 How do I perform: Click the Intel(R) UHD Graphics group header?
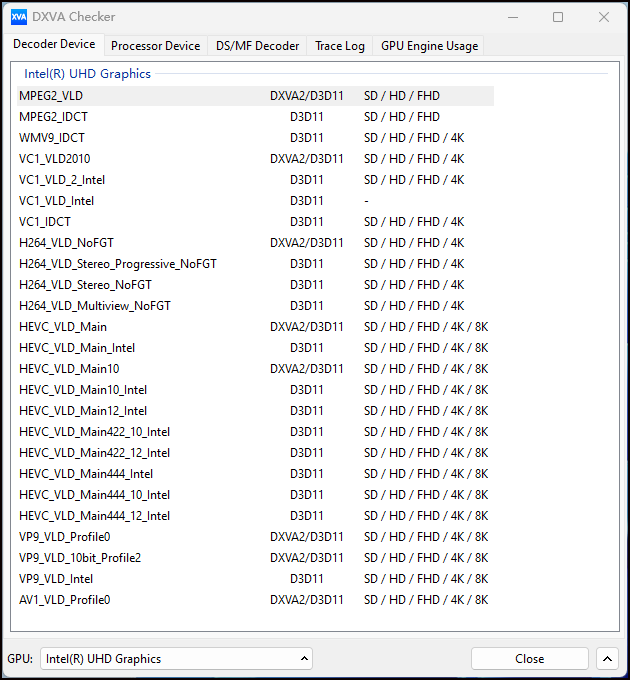tap(88, 74)
